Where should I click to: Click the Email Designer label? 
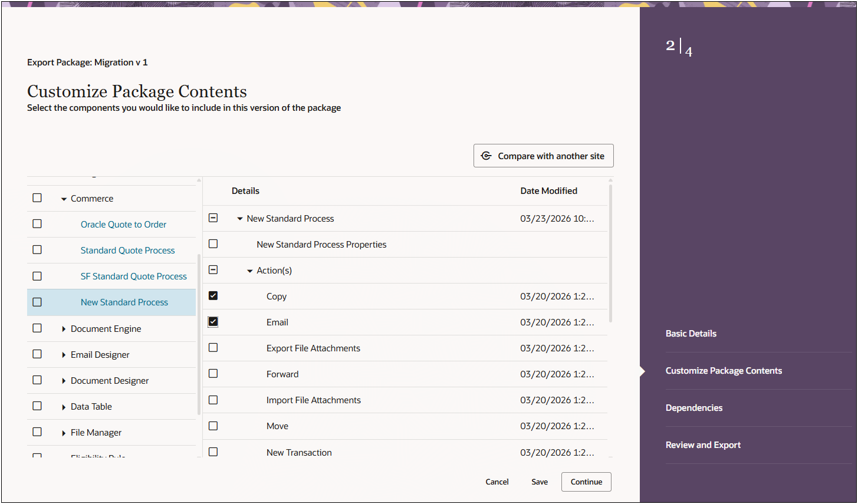point(100,354)
